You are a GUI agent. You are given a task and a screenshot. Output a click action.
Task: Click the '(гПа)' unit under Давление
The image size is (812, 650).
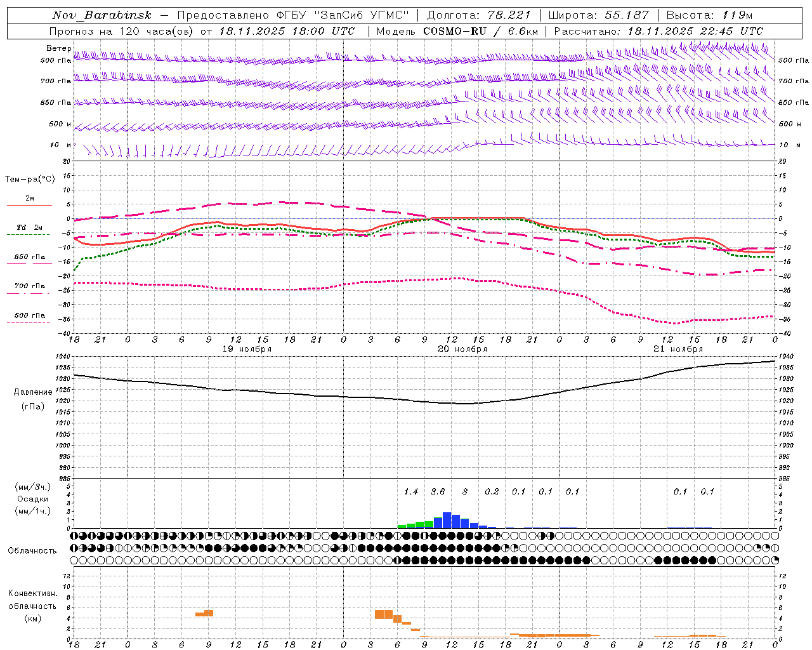pos(33,406)
